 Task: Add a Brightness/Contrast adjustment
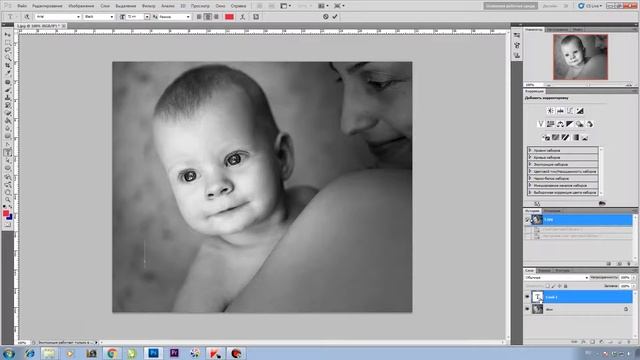[550, 111]
